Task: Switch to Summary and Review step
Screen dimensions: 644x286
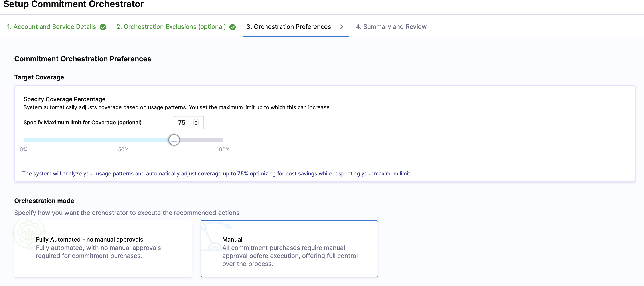Action: [x=391, y=27]
